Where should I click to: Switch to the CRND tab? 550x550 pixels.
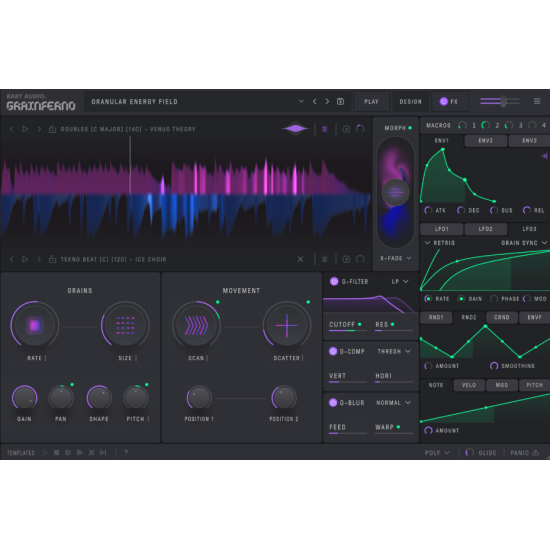(x=502, y=317)
